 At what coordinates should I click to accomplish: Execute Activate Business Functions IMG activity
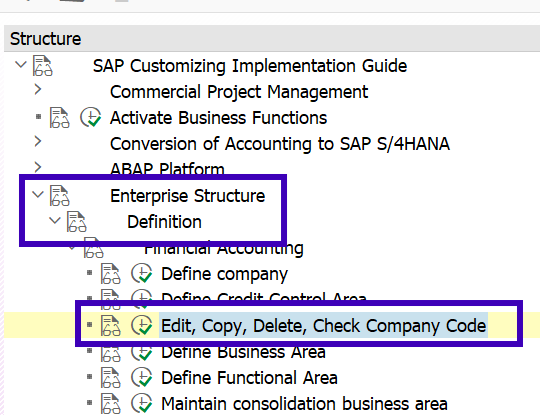point(91,117)
